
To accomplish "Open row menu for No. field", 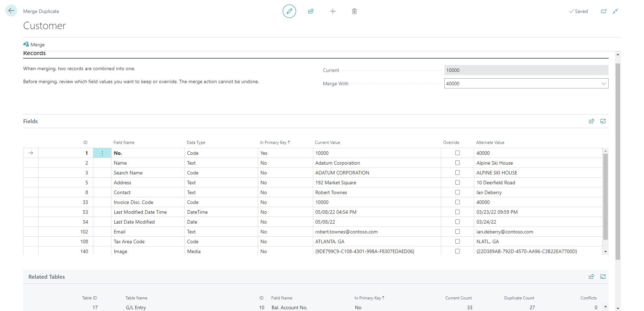I will 102,153.
